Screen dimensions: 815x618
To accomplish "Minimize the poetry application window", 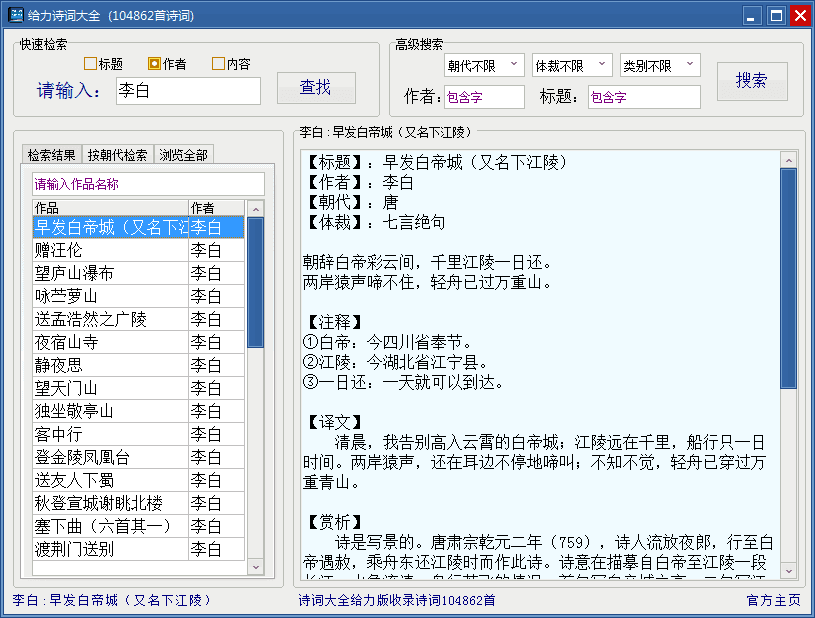I will [753, 15].
